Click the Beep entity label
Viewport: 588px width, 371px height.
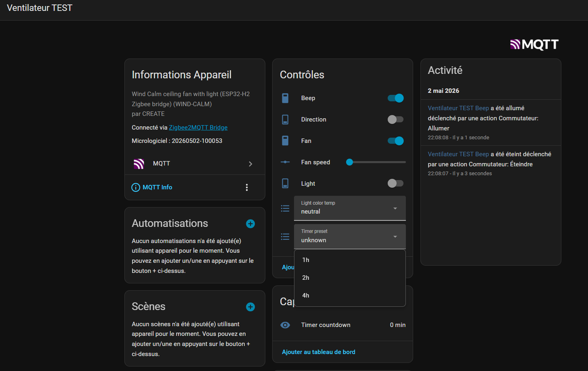308,98
